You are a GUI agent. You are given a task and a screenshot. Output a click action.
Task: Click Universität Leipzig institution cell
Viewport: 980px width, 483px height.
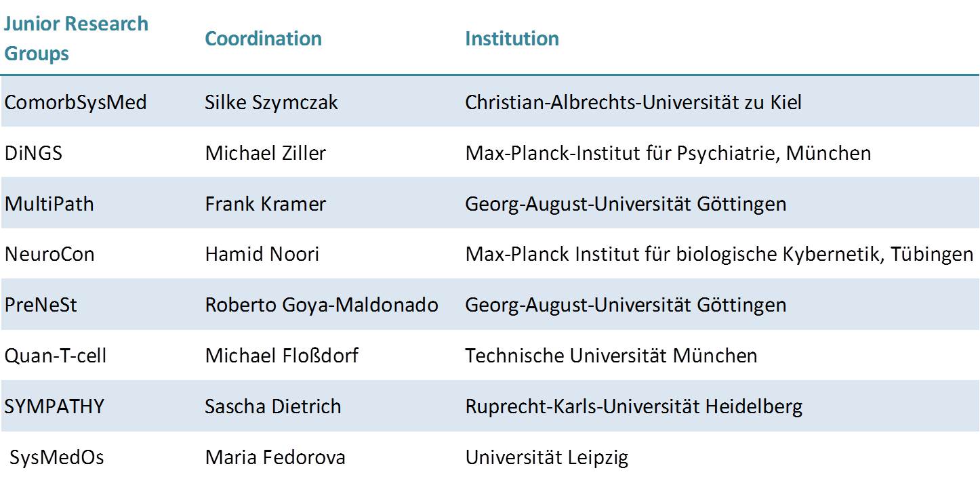pos(546,457)
